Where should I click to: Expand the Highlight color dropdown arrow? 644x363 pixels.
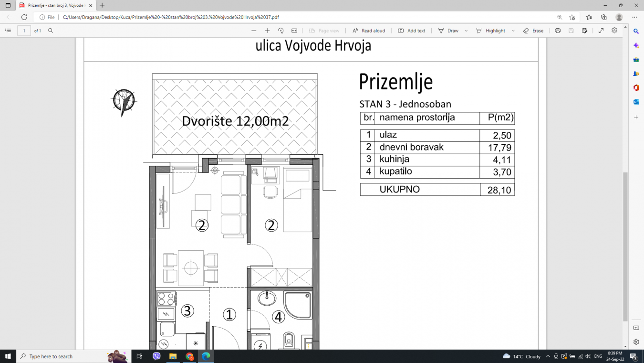coord(513,31)
